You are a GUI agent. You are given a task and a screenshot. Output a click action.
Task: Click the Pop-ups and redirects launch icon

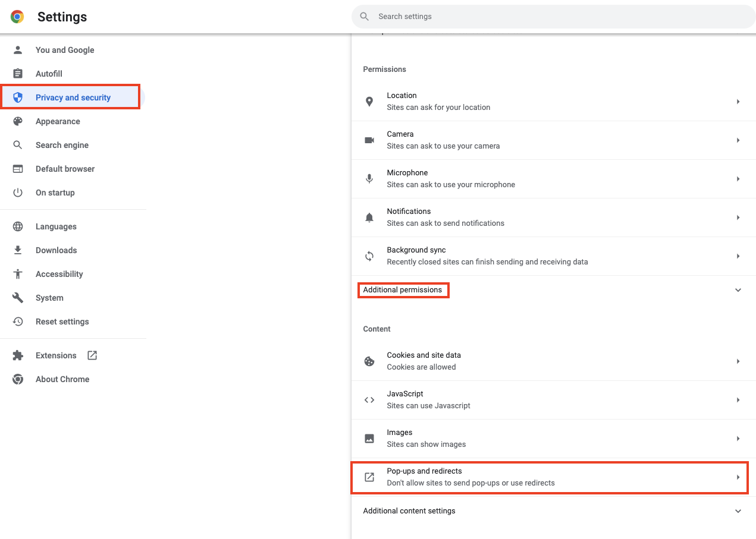[369, 477]
